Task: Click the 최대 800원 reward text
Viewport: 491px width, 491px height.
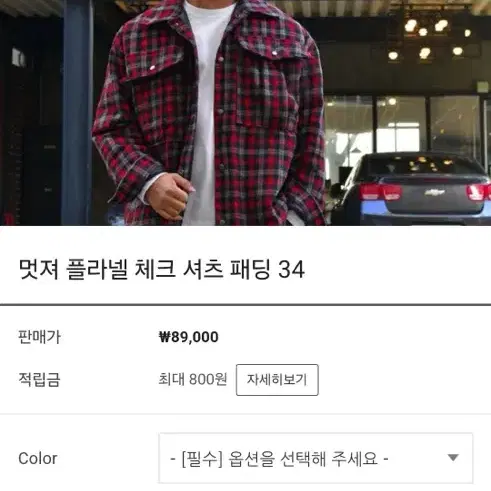Action: click(x=193, y=379)
